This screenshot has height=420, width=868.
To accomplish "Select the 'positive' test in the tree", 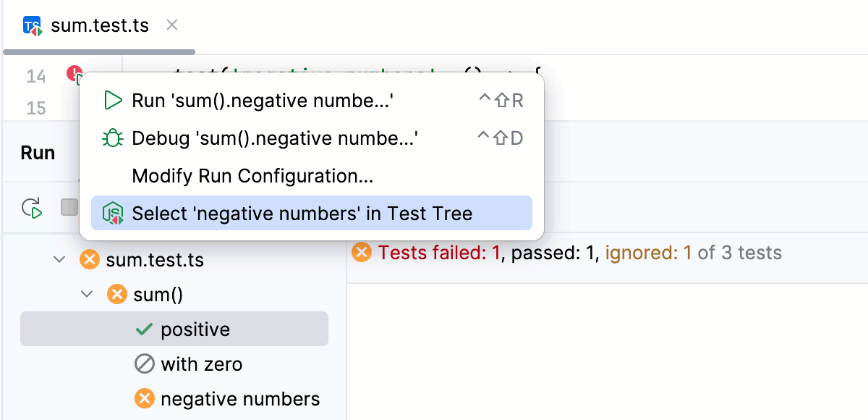I will click(x=194, y=328).
